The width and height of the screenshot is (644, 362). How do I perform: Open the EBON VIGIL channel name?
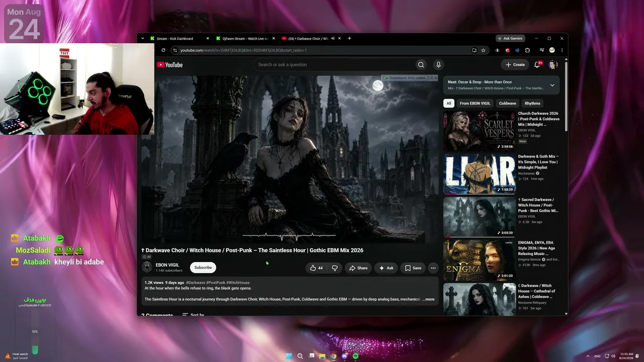(167, 265)
